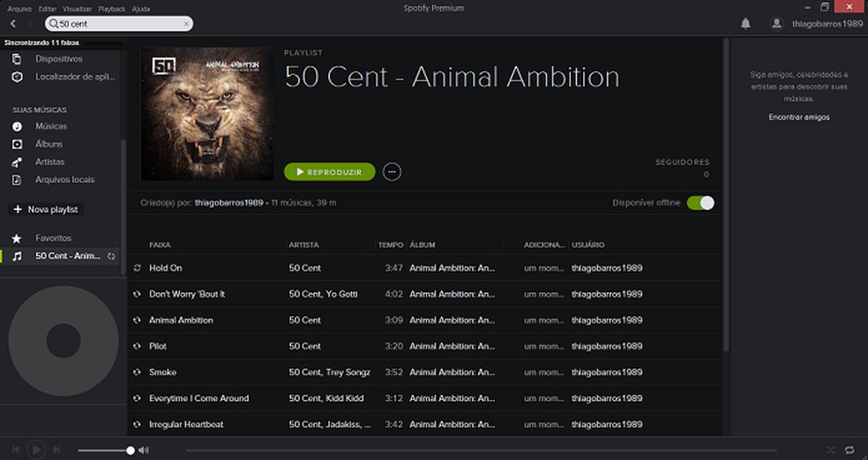Click the green Reproduzir button
Screen dimensions: 868x460
coord(329,172)
